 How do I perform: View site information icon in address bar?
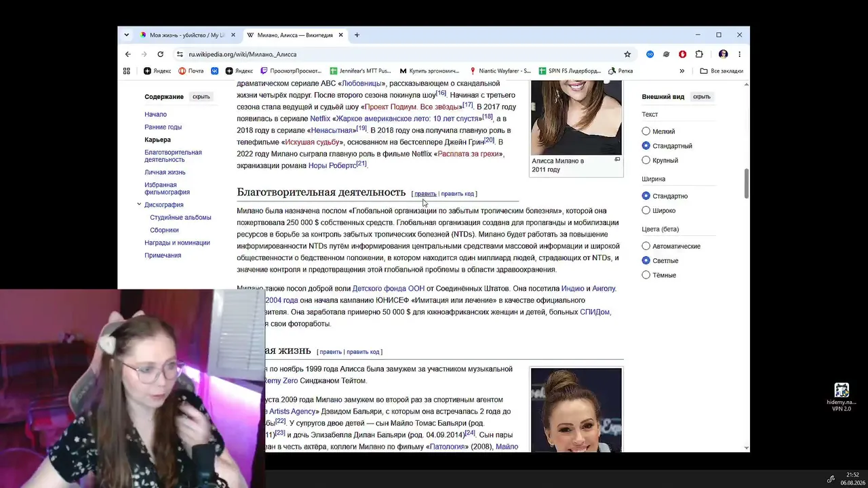click(180, 54)
